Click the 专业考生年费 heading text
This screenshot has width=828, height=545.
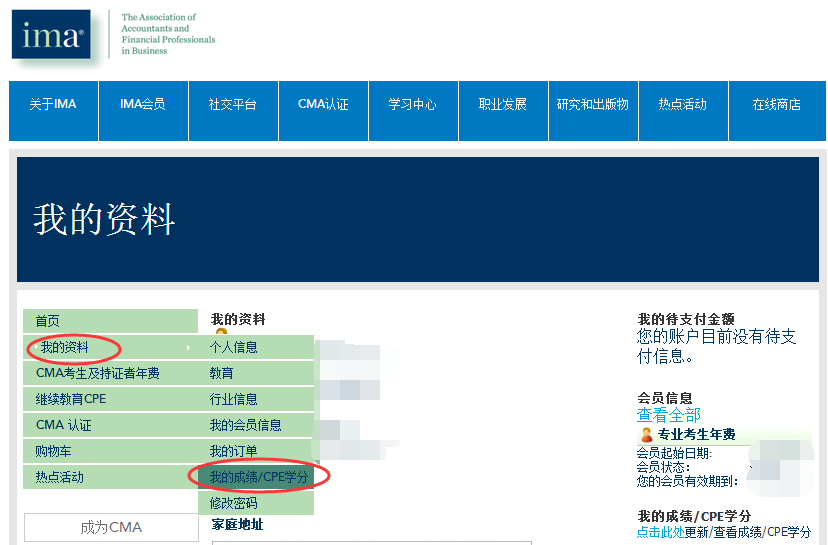point(697,435)
